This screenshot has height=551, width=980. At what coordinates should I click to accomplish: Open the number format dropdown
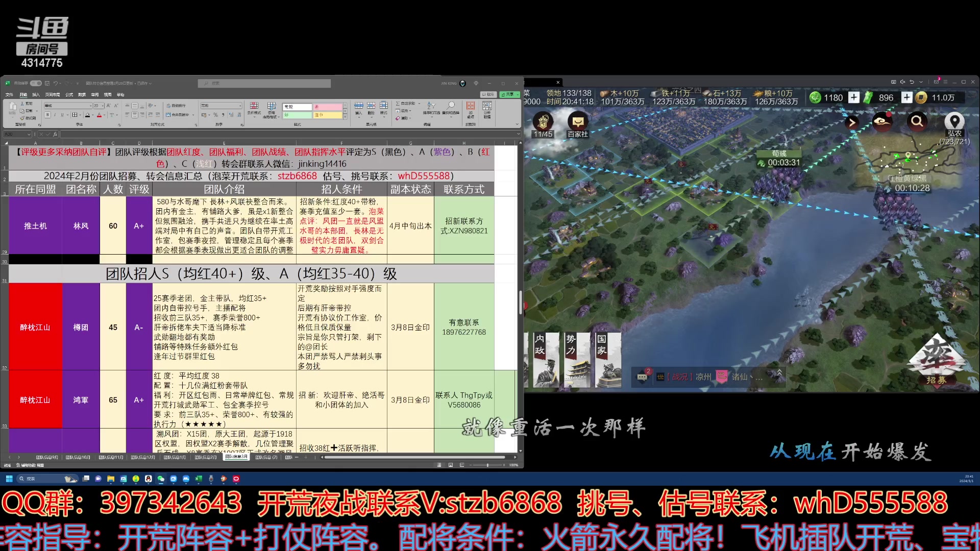click(240, 106)
